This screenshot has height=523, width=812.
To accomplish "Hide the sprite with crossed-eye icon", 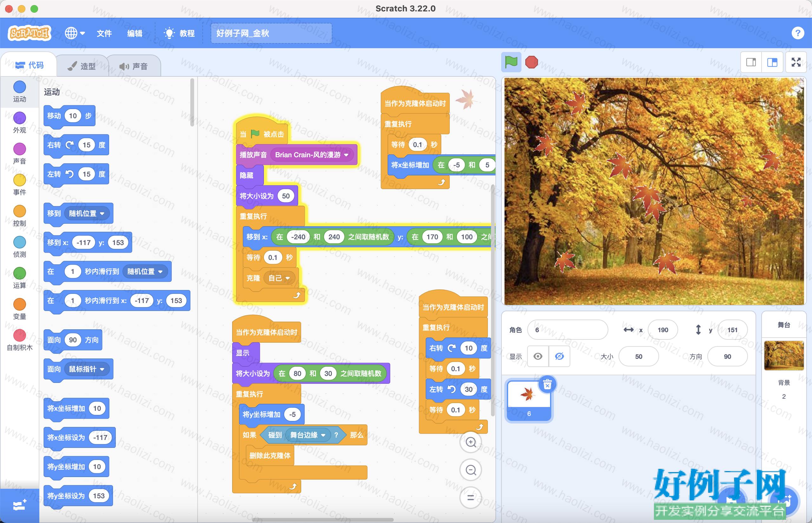I will [559, 356].
